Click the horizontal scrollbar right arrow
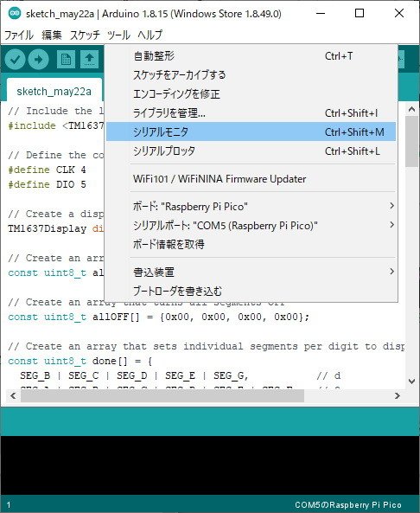The image size is (420, 513). tap(398, 396)
